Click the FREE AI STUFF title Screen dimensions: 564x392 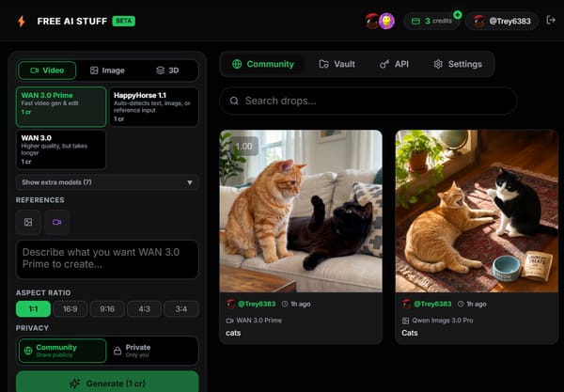click(72, 22)
